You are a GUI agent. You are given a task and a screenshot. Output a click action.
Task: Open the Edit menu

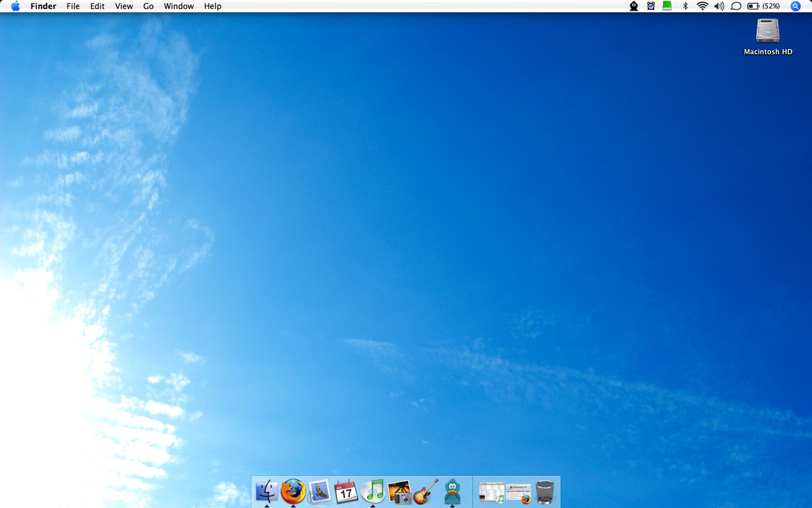98,6
